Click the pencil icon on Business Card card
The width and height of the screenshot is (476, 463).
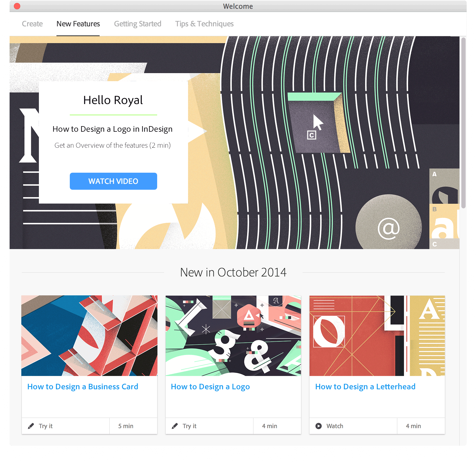(31, 426)
